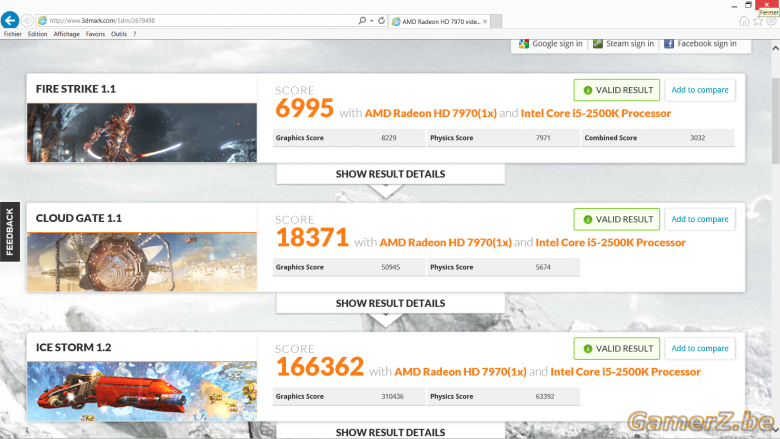
Task: Click the ICE STORM 1.2 heading
Action: tap(74, 348)
